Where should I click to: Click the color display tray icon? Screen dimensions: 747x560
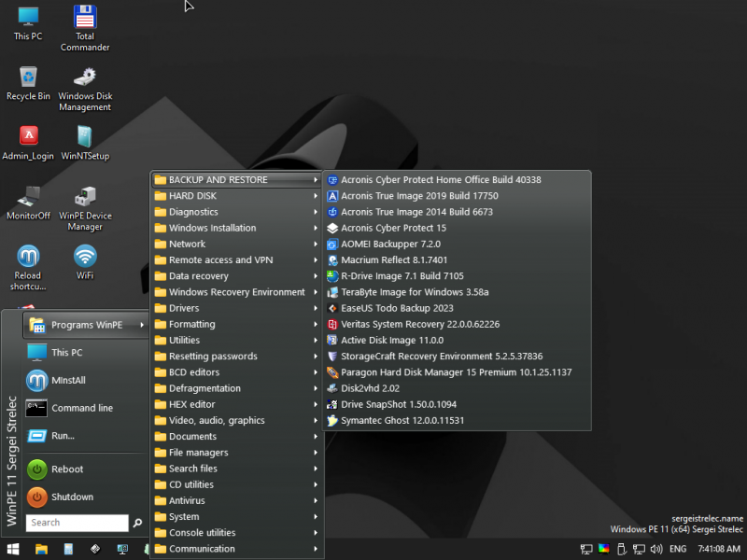point(603,549)
